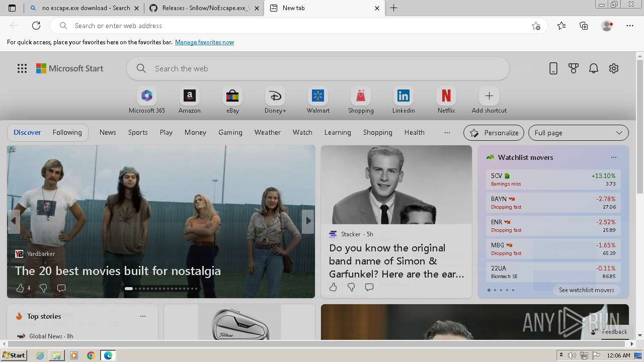
Task: Click See watchlist movers button
Action: (587, 290)
